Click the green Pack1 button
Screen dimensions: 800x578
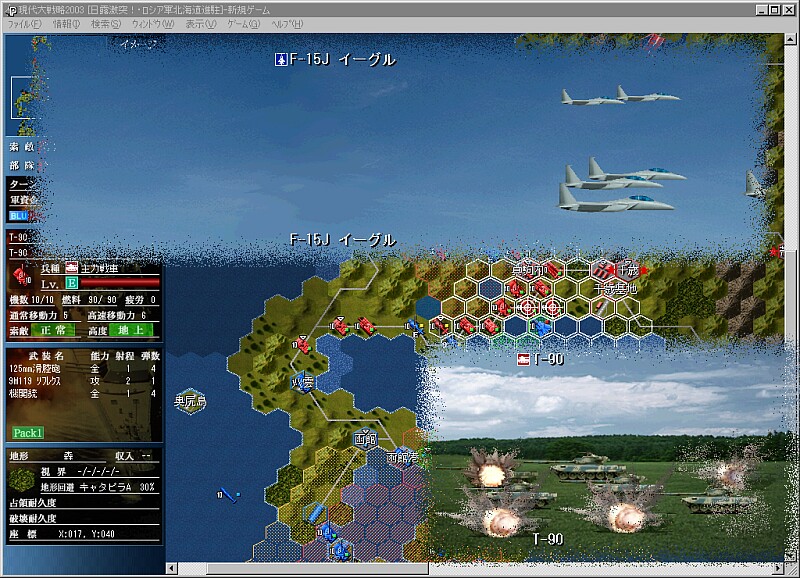click(x=28, y=433)
